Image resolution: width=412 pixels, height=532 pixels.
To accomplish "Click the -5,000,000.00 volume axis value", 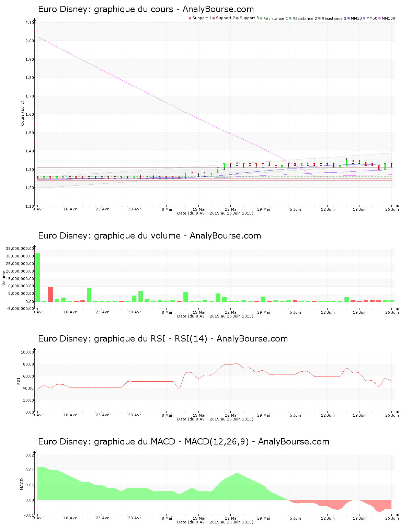I will point(20,309).
